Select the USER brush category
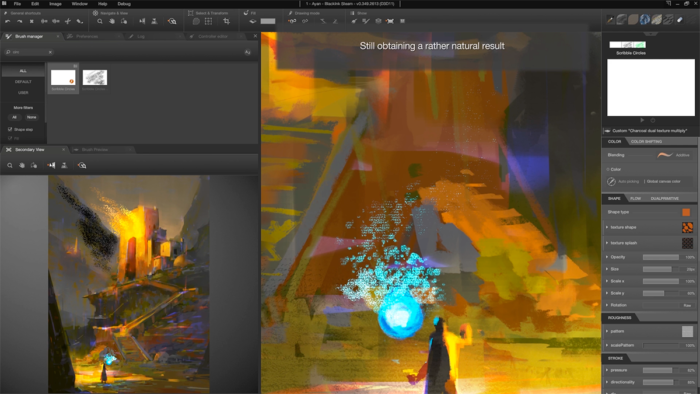 [x=23, y=92]
